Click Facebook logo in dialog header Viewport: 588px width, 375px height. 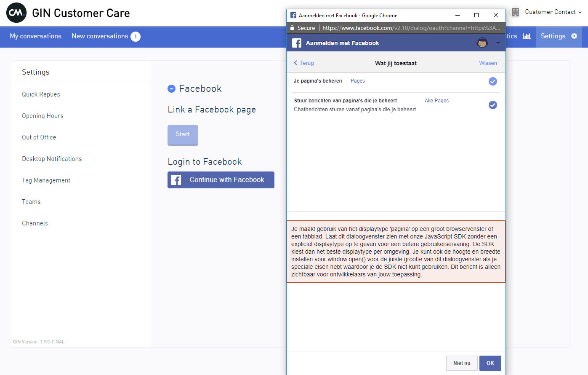(x=296, y=43)
